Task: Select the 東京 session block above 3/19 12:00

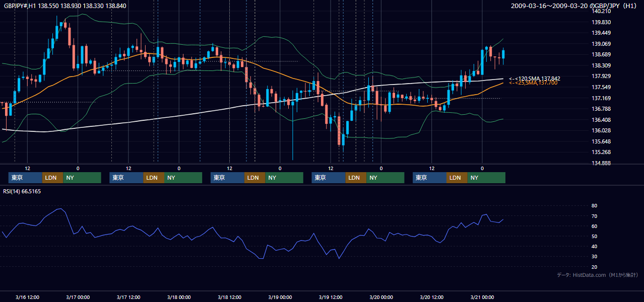Action: pos(329,178)
